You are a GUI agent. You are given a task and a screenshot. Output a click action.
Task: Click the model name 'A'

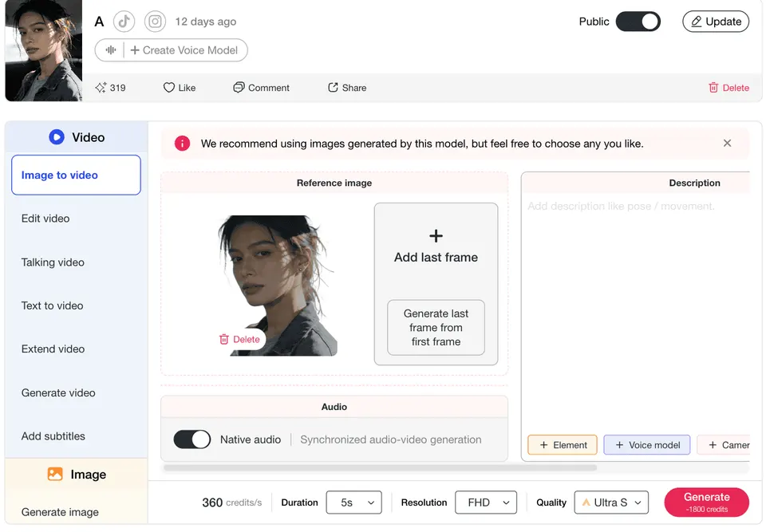click(x=99, y=22)
